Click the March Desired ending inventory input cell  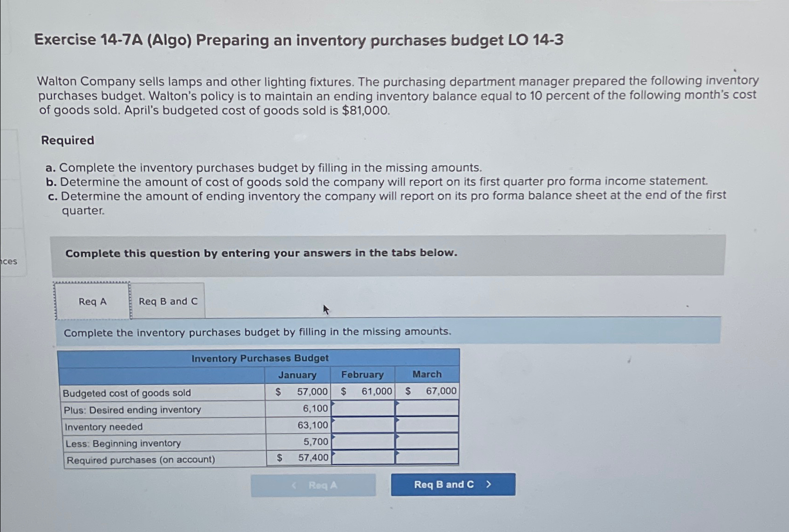coord(426,409)
